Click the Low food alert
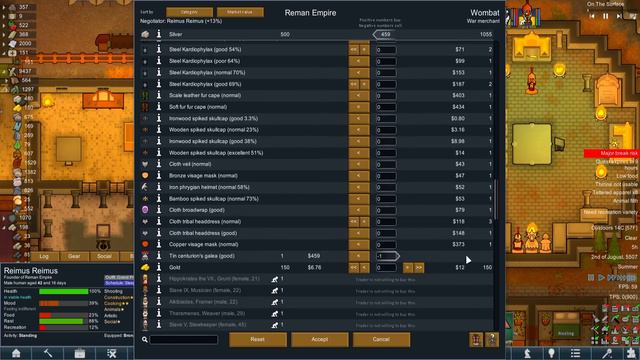Viewport: 640px width, 360px height. 627,176
